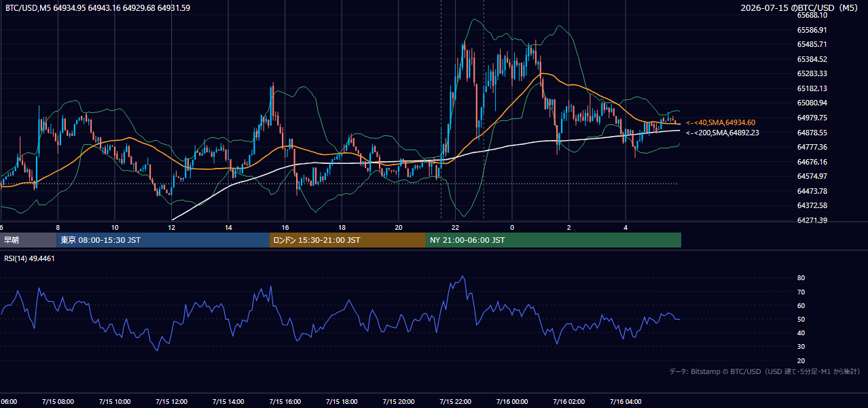
Task: Click the ロンドン 15:30-21:00 JST session bar
Action: point(348,240)
